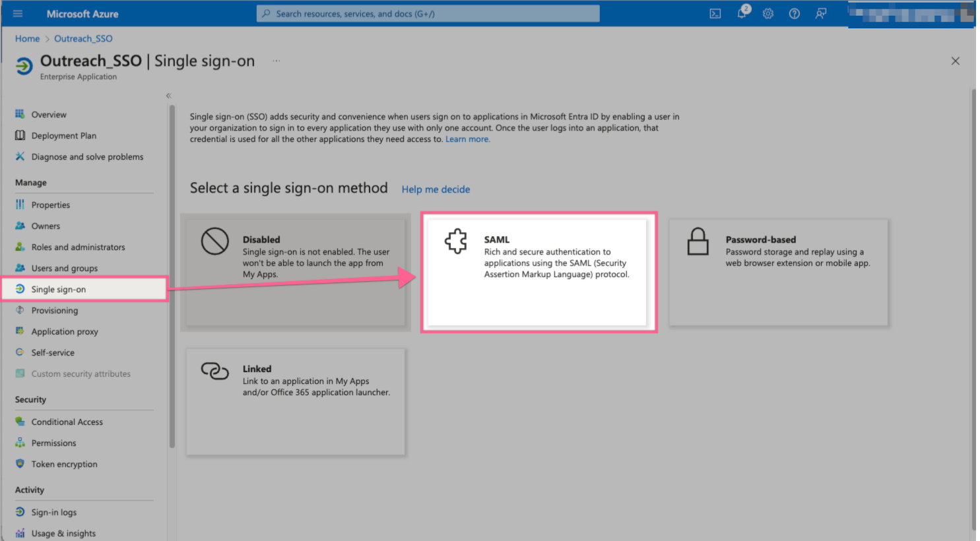This screenshot has width=980, height=541.
Task: Click the SAML puzzle piece icon
Action: 456,241
